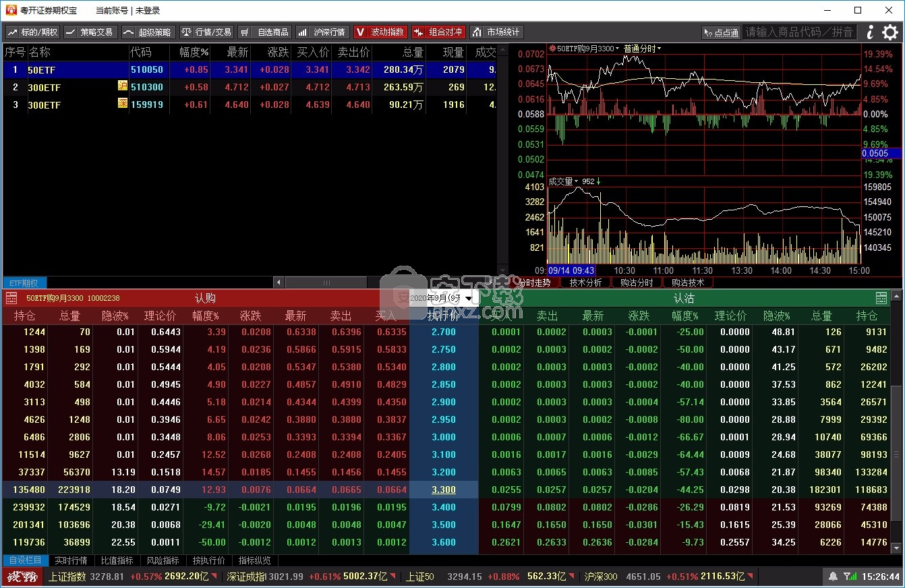The width and height of the screenshot is (905, 588).
Task: Select strike price 2.700
Action: [444, 332]
